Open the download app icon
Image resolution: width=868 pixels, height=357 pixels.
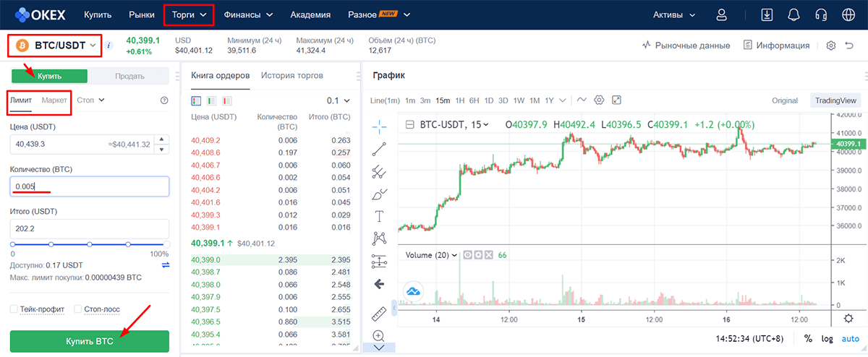pyautogui.click(x=767, y=14)
